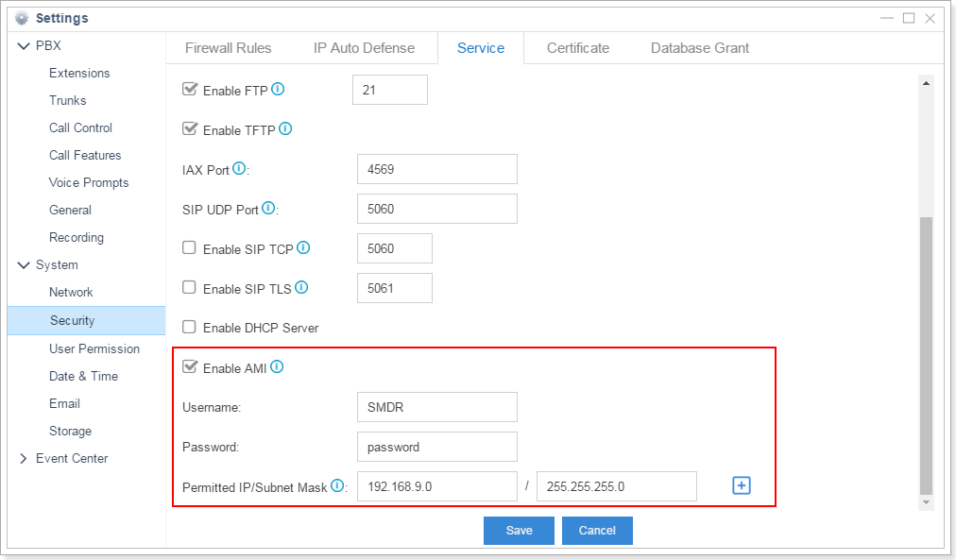Click the info icon beside Enable TFTP
The height and width of the screenshot is (560, 956).
pos(285,129)
